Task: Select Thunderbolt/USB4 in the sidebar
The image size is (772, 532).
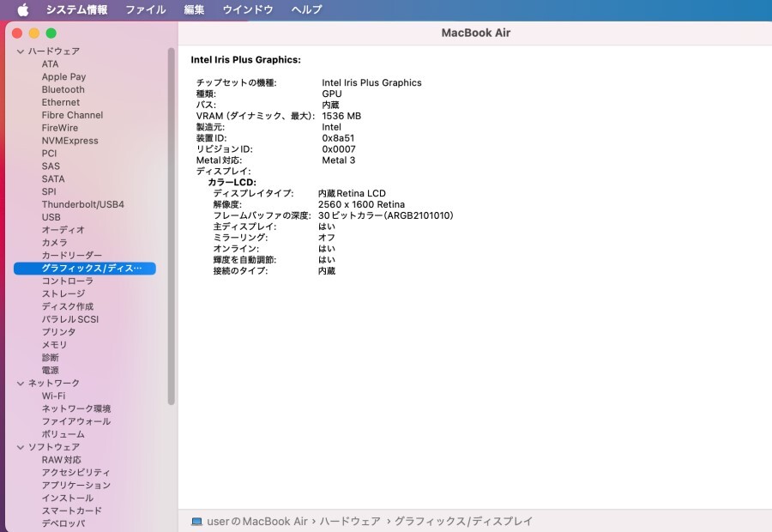Action: click(82, 204)
